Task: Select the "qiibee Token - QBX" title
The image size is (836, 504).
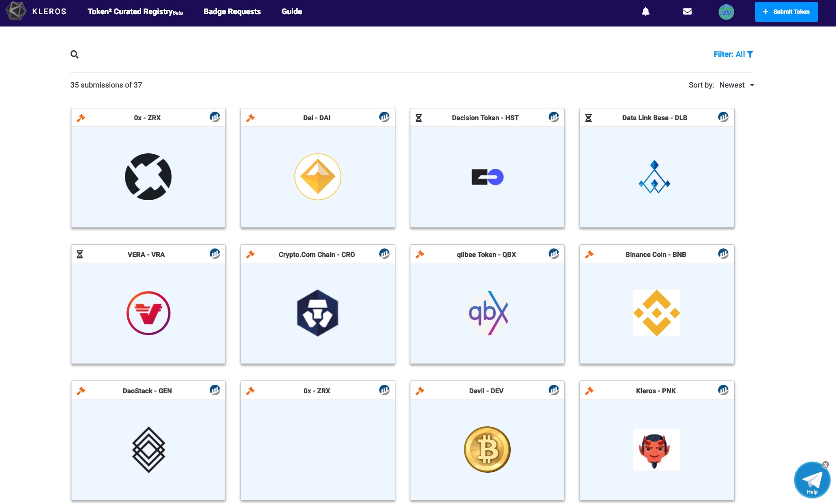Action: [486, 255]
